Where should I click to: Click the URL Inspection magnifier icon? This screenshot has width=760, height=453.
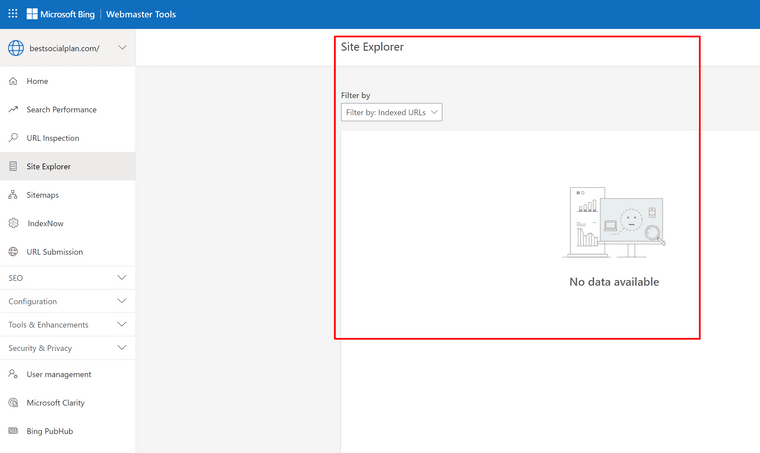click(13, 138)
